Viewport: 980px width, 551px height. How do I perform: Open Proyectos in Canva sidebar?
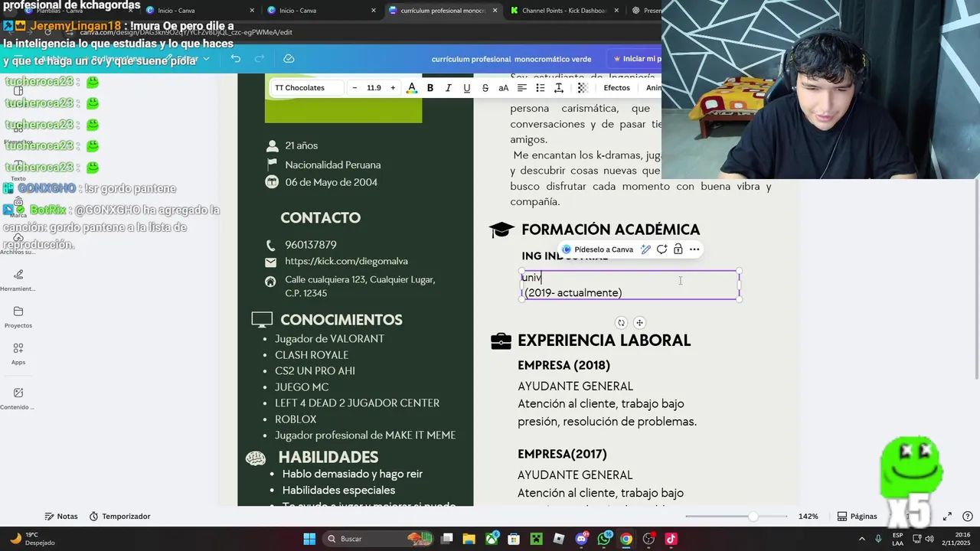click(x=18, y=317)
